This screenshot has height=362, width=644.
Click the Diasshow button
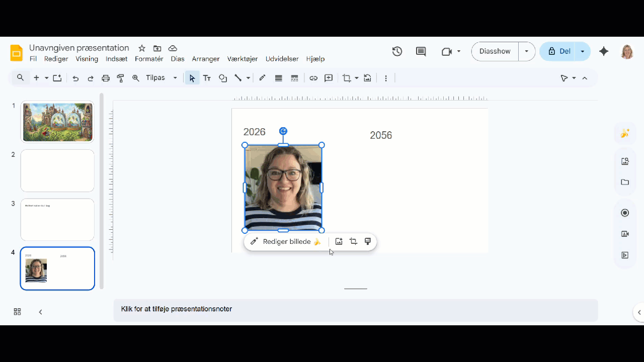coord(495,51)
